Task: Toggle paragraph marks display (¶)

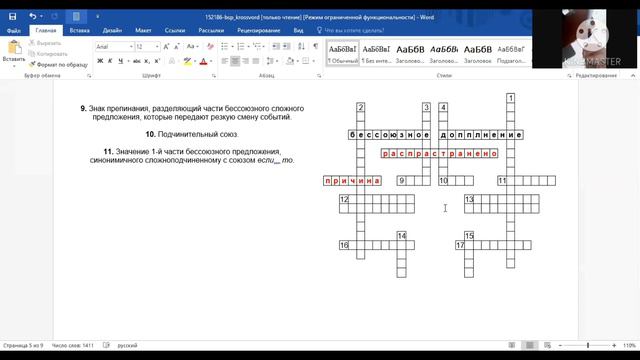Action: (316, 47)
